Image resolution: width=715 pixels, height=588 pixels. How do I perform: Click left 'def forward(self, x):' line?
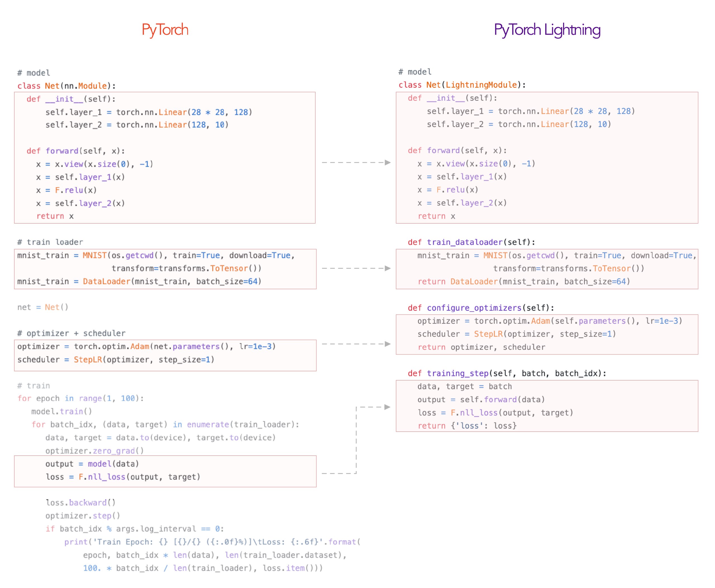(76, 151)
